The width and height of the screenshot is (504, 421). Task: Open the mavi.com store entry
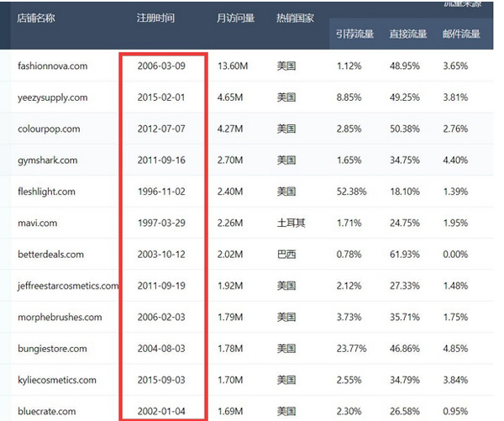[38, 224]
